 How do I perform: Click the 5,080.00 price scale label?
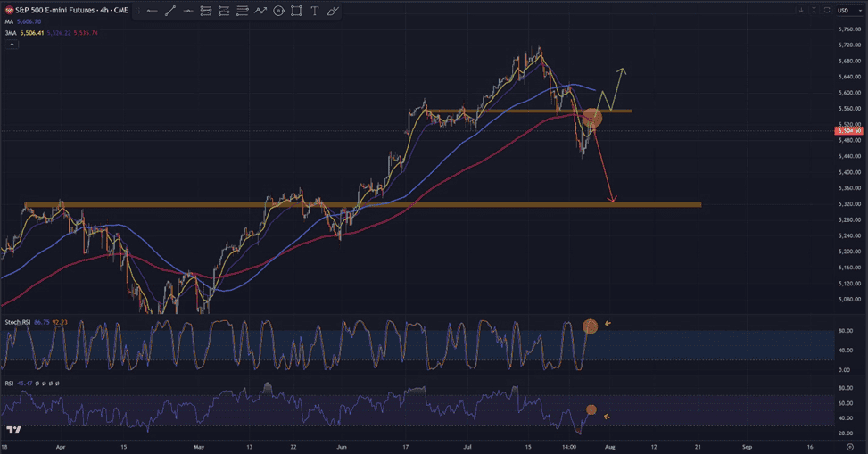(x=850, y=300)
